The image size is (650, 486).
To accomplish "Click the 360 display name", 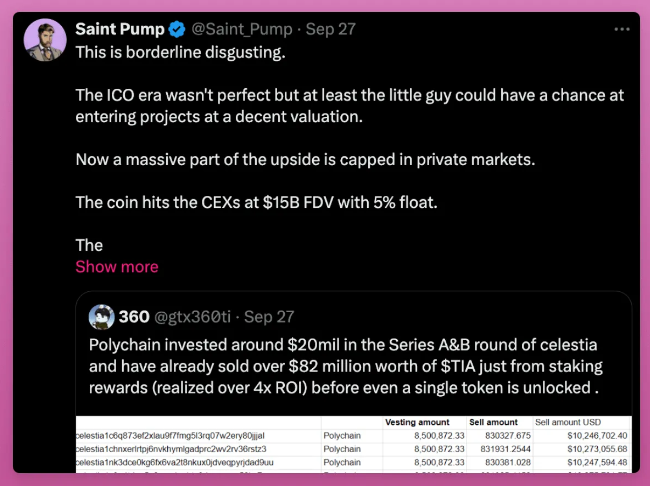I will (134, 317).
